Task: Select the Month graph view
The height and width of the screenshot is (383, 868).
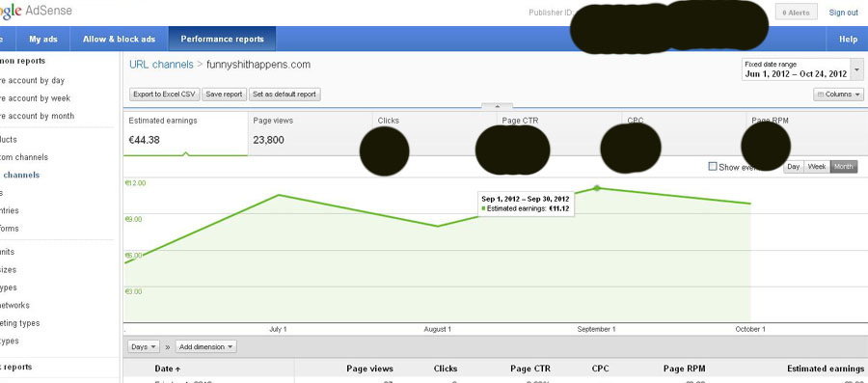Action: [844, 167]
